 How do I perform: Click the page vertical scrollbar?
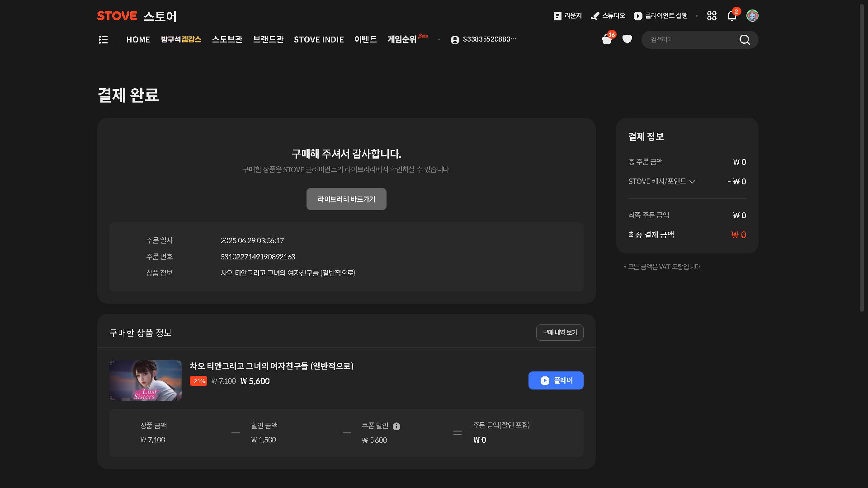tap(862, 158)
